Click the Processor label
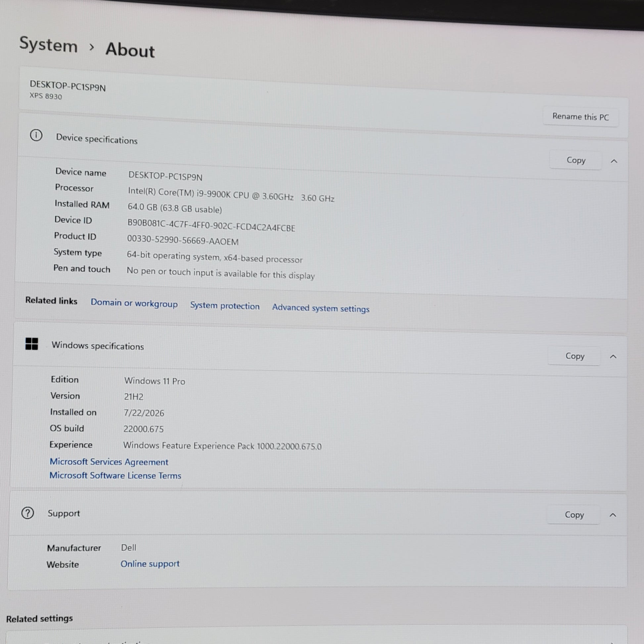The image size is (644, 644). click(74, 188)
